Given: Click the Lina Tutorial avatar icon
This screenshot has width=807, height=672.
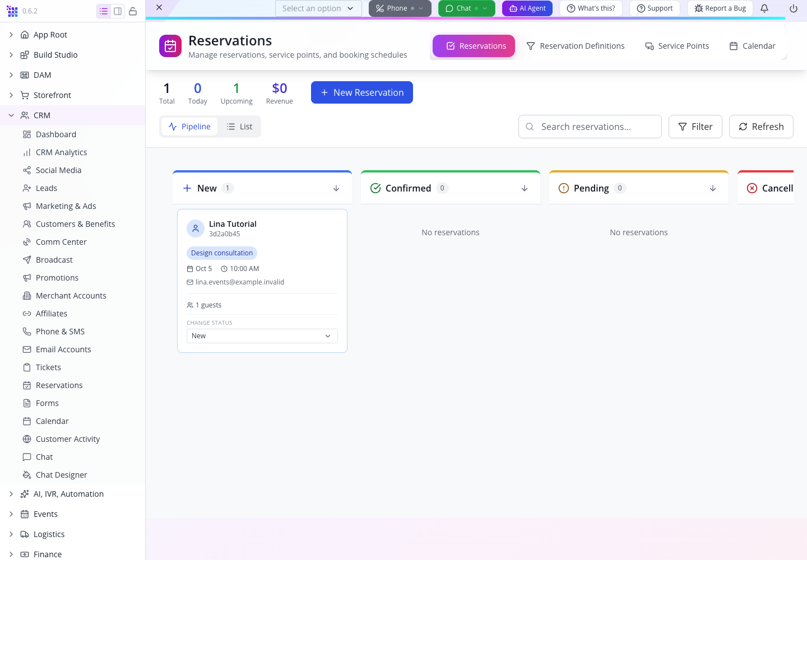Looking at the screenshot, I should pos(196,228).
